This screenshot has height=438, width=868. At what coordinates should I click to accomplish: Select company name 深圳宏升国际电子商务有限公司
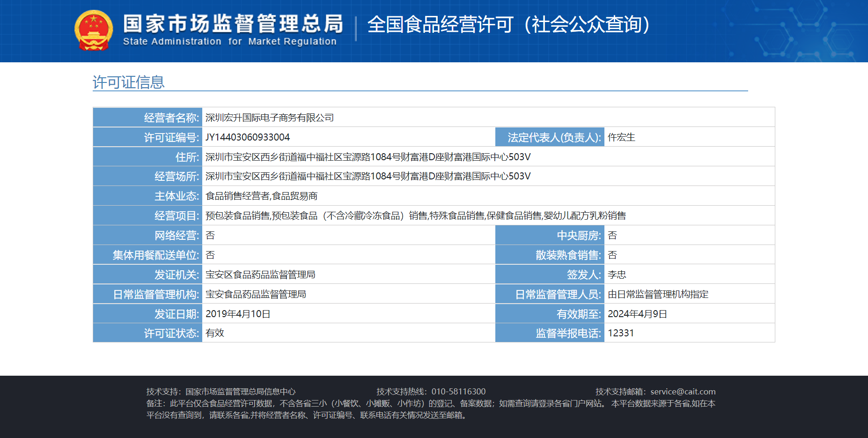coord(270,118)
